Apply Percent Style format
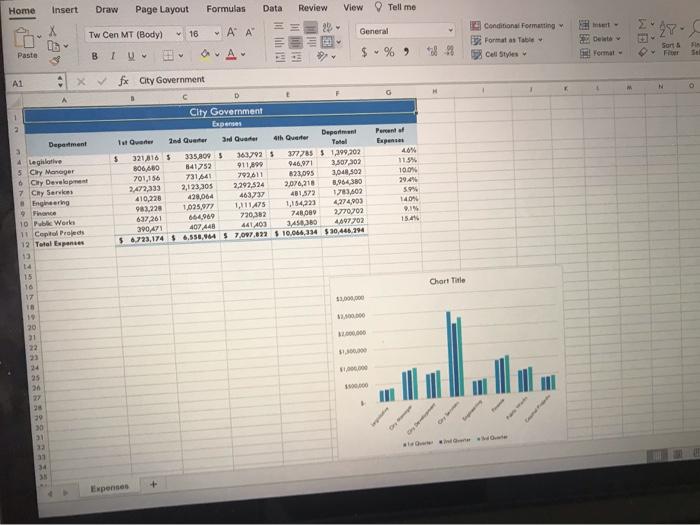The height and width of the screenshot is (525, 700). point(389,52)
